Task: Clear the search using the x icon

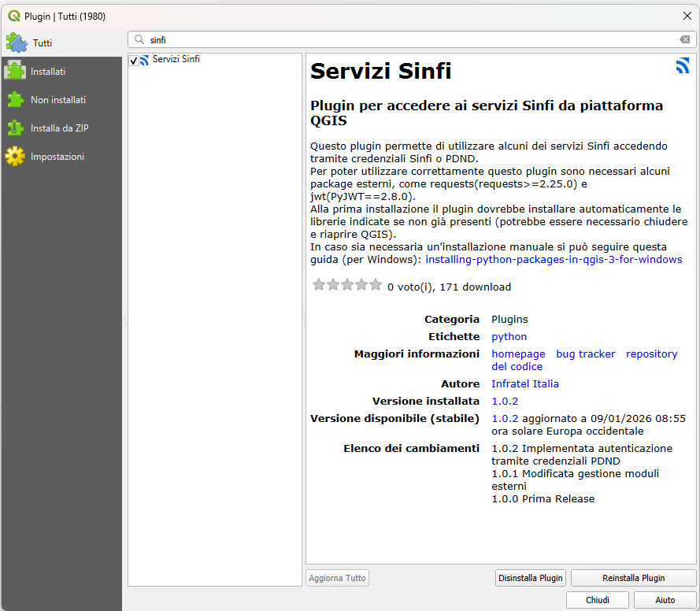Action: pos(686,39)
